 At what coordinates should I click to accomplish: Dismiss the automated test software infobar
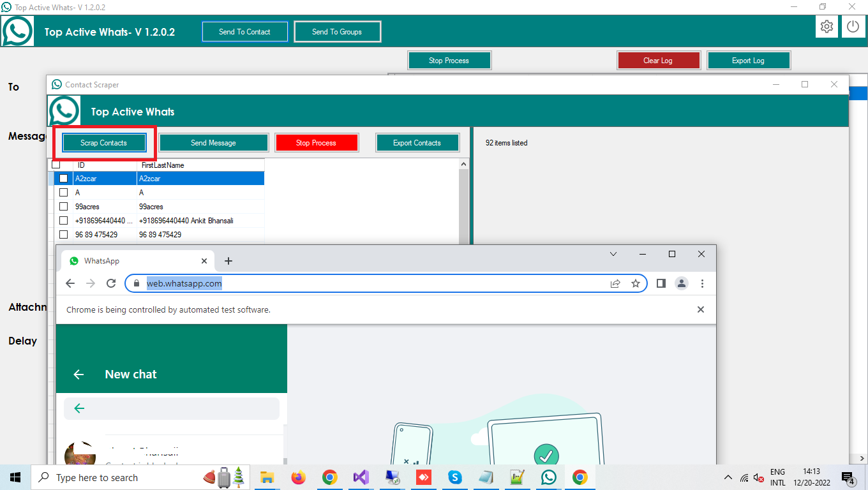coord(701,309)
